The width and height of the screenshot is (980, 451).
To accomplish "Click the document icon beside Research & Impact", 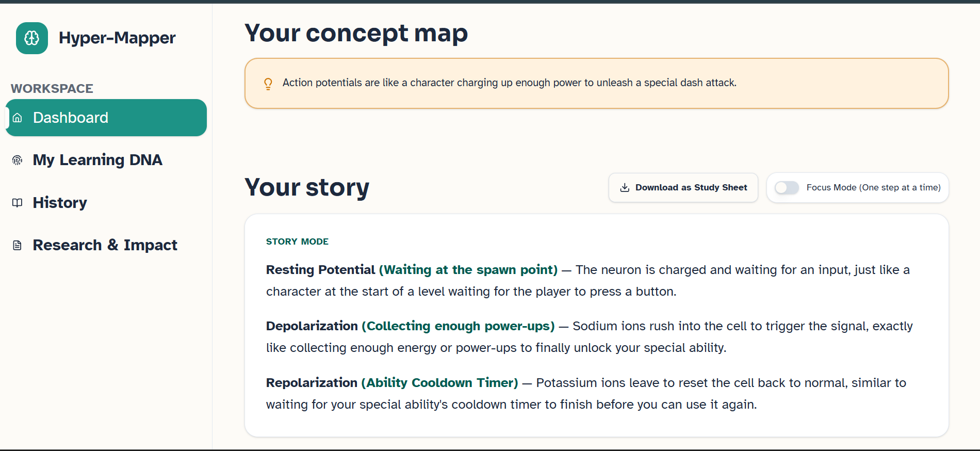I will pyautogui.click(x=18, y=245).
